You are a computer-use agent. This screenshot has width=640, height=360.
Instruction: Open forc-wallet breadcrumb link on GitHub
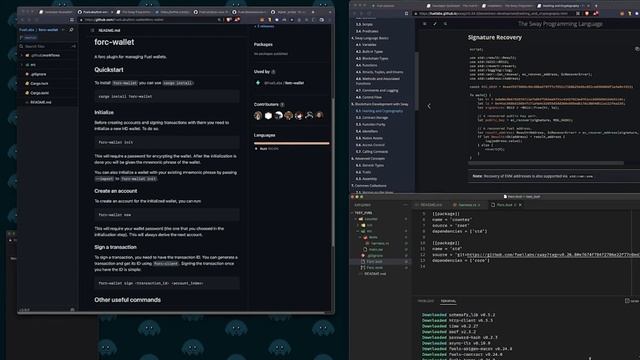(48, 30)
